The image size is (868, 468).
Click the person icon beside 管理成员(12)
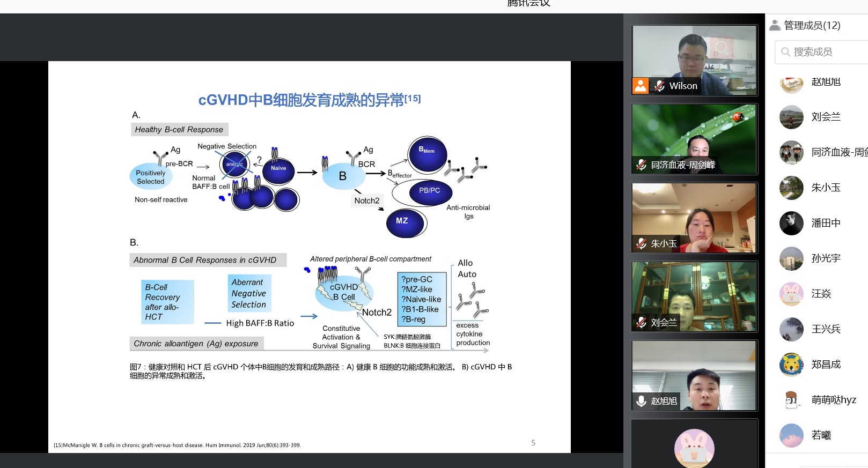tap(775, 25)
